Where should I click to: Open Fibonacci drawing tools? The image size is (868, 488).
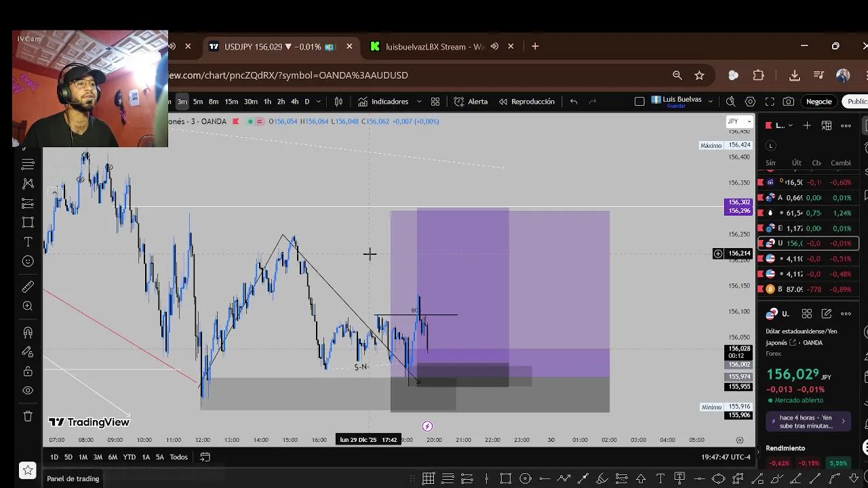tap(28, 203)
